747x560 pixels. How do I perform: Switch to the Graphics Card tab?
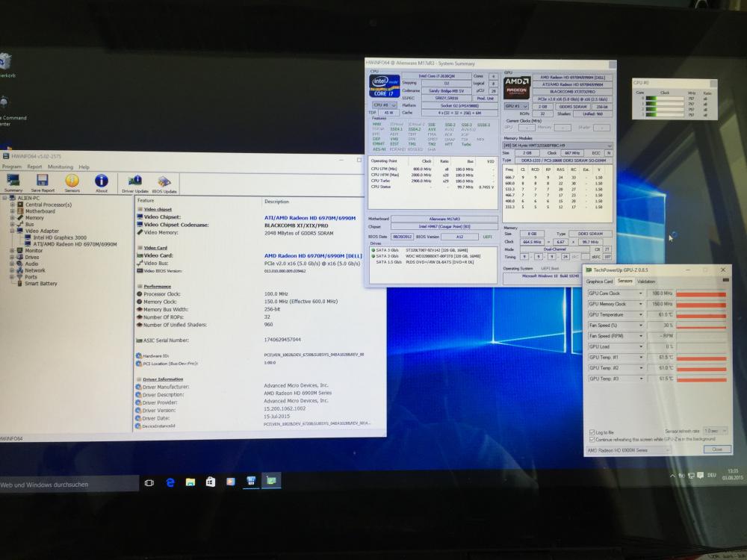pyautogui.click(x=599, y=281)
